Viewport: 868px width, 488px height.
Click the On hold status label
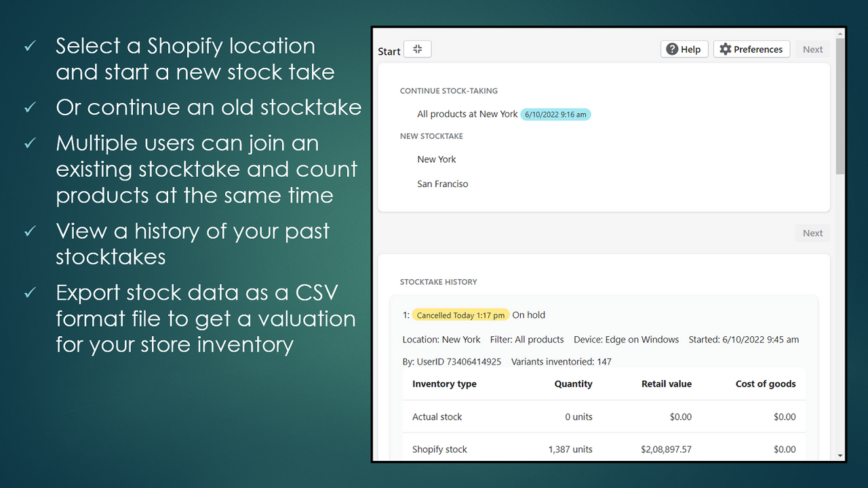528,314
